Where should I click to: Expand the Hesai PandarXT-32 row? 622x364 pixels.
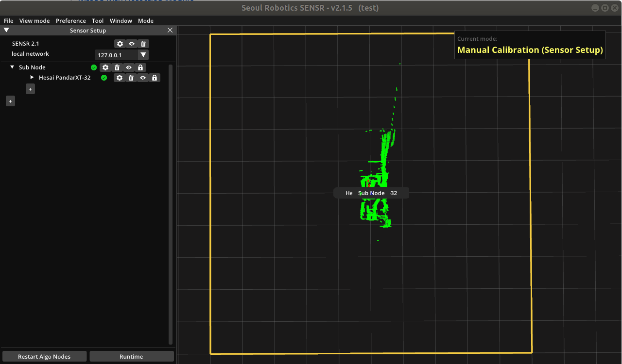(x=32, y=78)
